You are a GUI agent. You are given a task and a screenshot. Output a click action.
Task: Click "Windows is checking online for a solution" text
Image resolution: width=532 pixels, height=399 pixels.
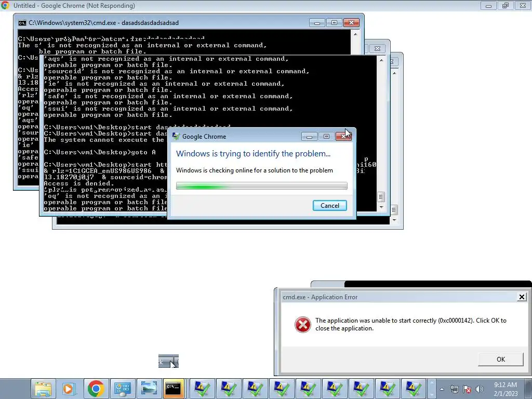tap(255, 170)
